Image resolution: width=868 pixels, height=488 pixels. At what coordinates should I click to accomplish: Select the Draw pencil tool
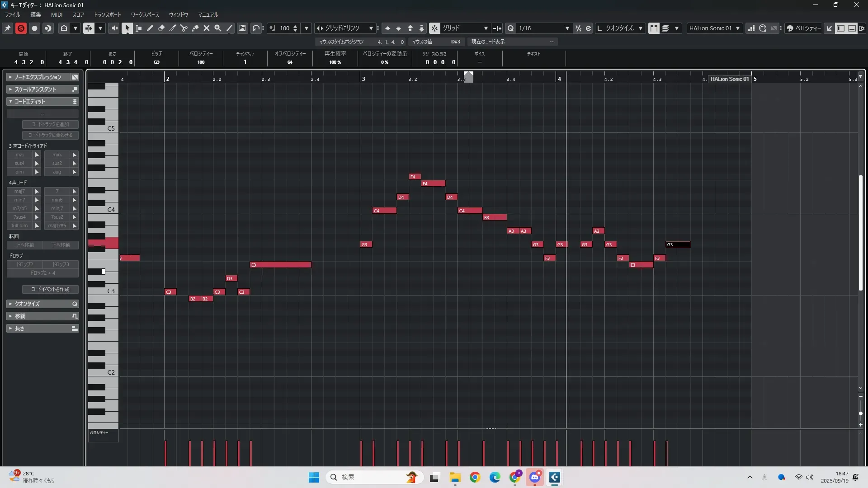pos(150,28)
